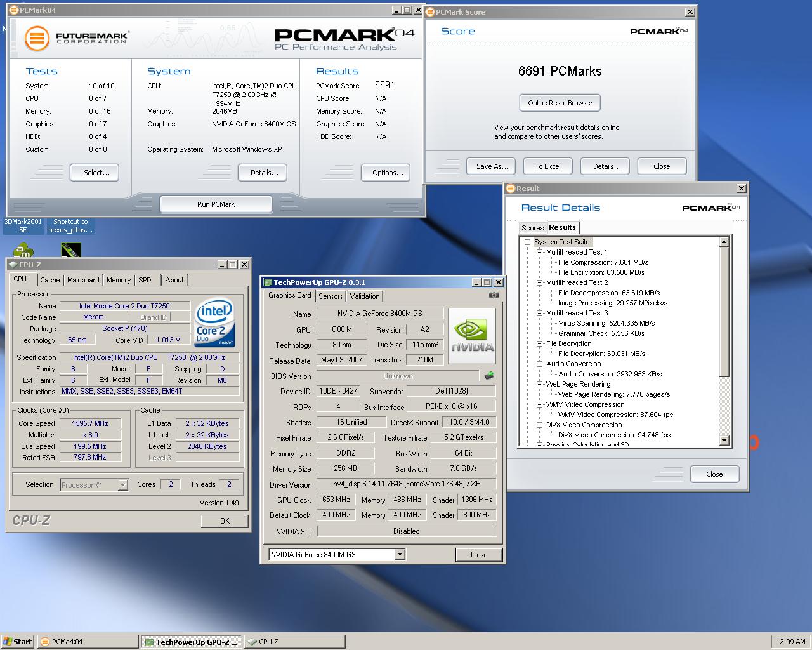Click the BIOS save chip icon in GPU-Z
The width and height of the screenshot is (812, 650).
click(489, 376)
